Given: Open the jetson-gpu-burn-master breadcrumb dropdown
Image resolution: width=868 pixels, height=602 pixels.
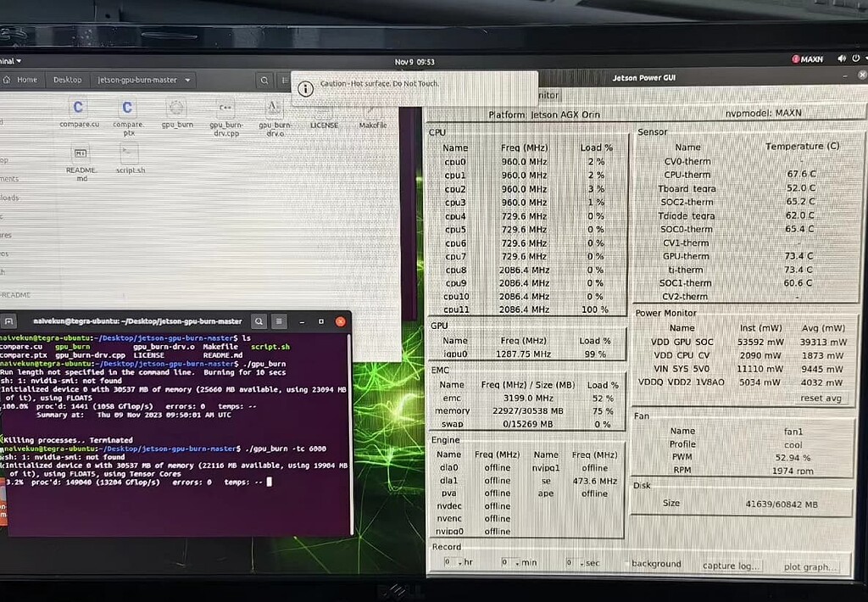Looking at the screenshot, I should (166, 80).
